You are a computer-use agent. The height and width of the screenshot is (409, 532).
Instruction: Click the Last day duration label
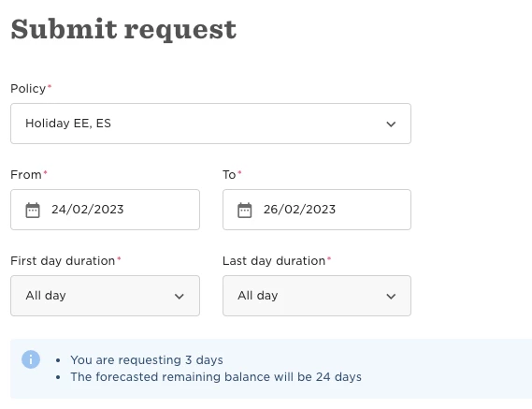point(274,261)
